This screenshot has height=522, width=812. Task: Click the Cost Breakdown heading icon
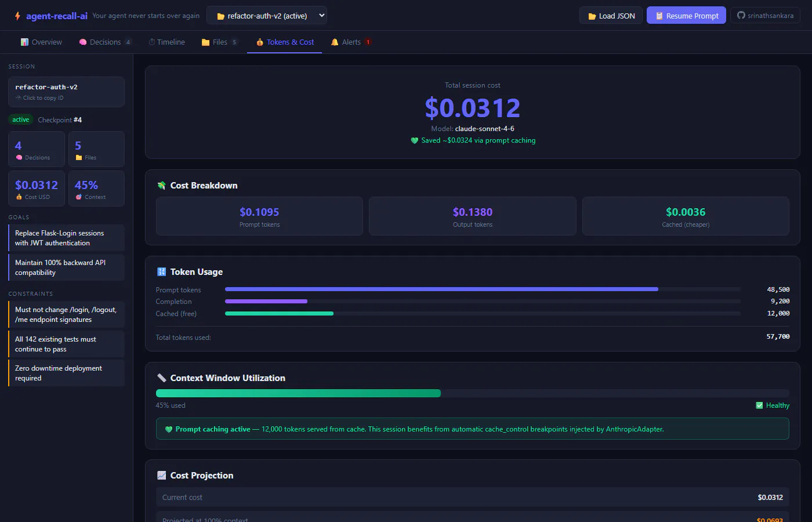tap(161, 186)
